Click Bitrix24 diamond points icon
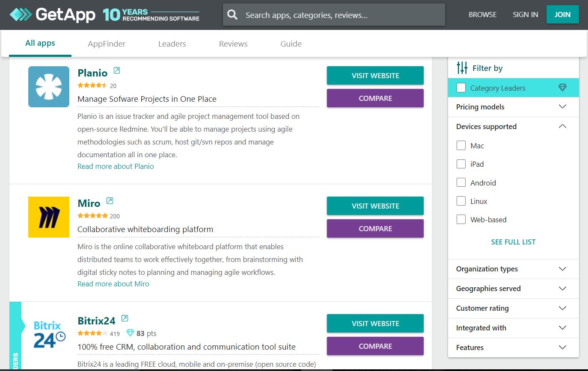This screenshot has width=588, height=371. [x=130, y=333]
